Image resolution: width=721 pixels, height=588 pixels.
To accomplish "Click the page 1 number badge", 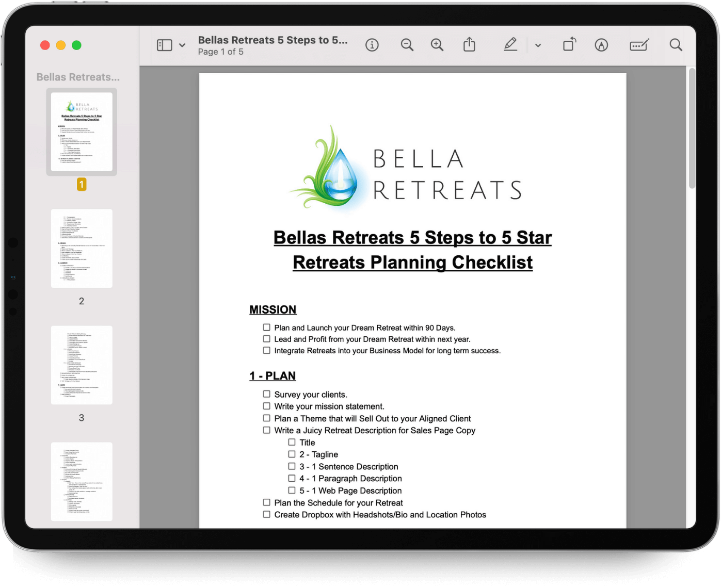I will pos(82,184).
